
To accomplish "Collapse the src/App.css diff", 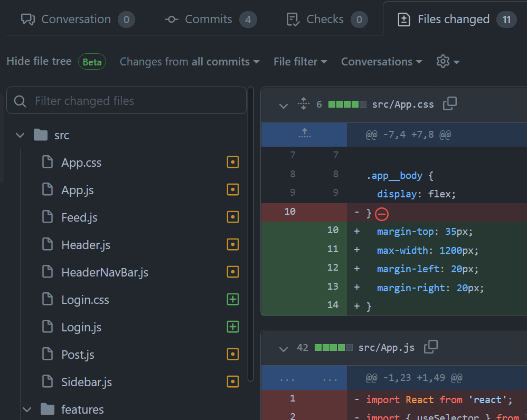I will [284, 106].
